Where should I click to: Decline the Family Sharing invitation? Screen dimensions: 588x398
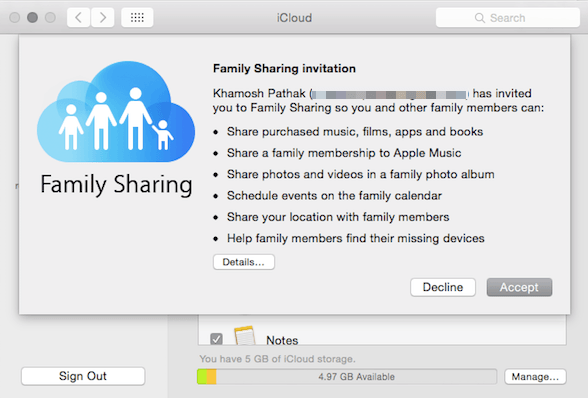(443, 287)
